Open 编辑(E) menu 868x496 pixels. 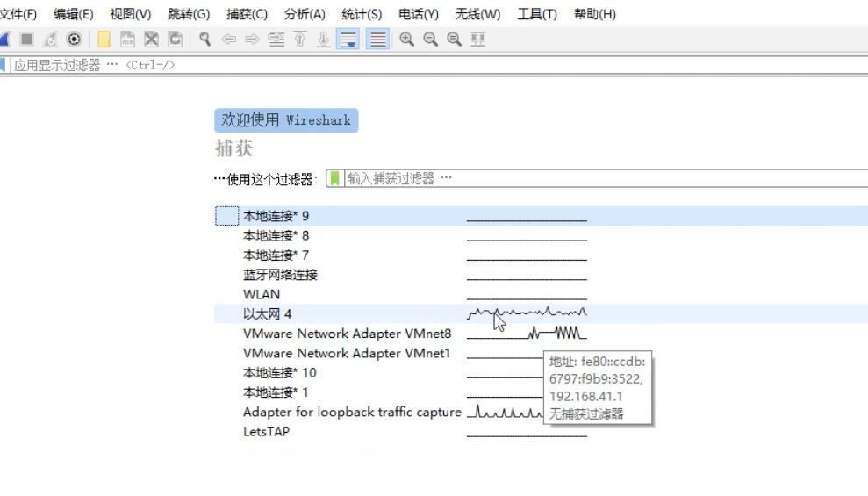pyautogui.click(x=73, y=14)
